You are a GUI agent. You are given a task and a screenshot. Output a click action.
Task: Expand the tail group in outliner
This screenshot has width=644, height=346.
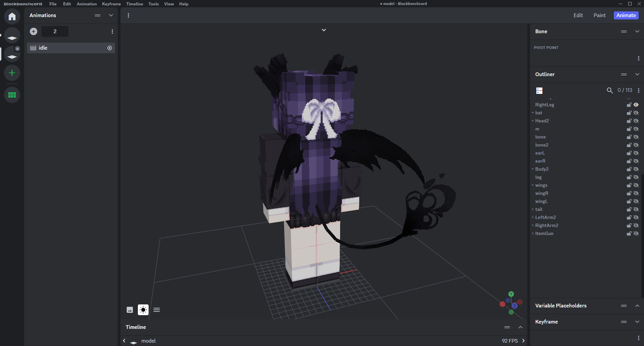point(533,209)
